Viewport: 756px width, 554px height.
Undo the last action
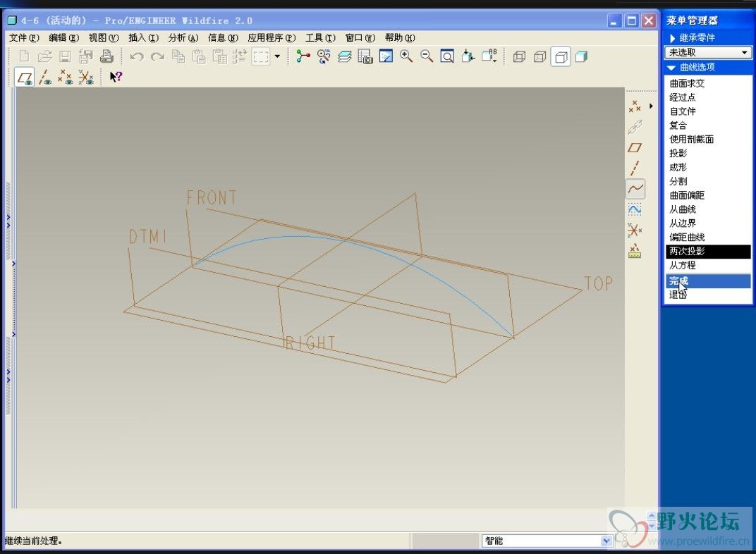pyautogui.click(x=137, y=56)
